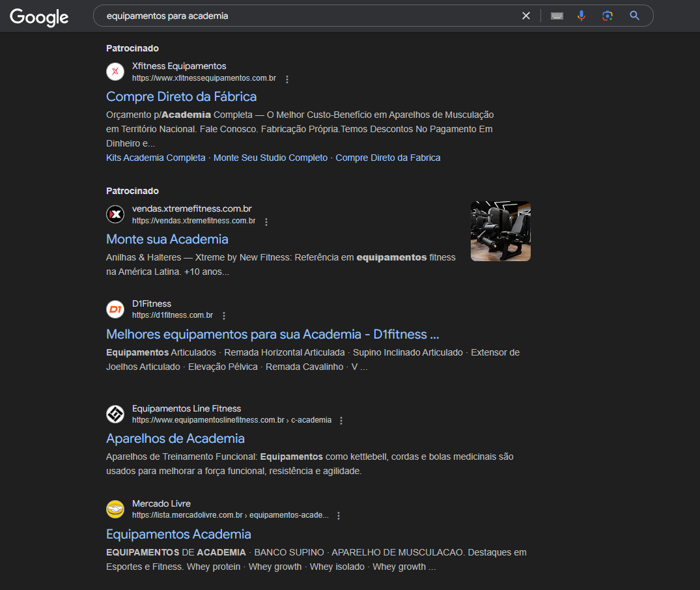This screenshot has height=590, width=700.
Task: Open three-dot menu for Equipamentos Line Fitness
Action: tap(341, 421)
